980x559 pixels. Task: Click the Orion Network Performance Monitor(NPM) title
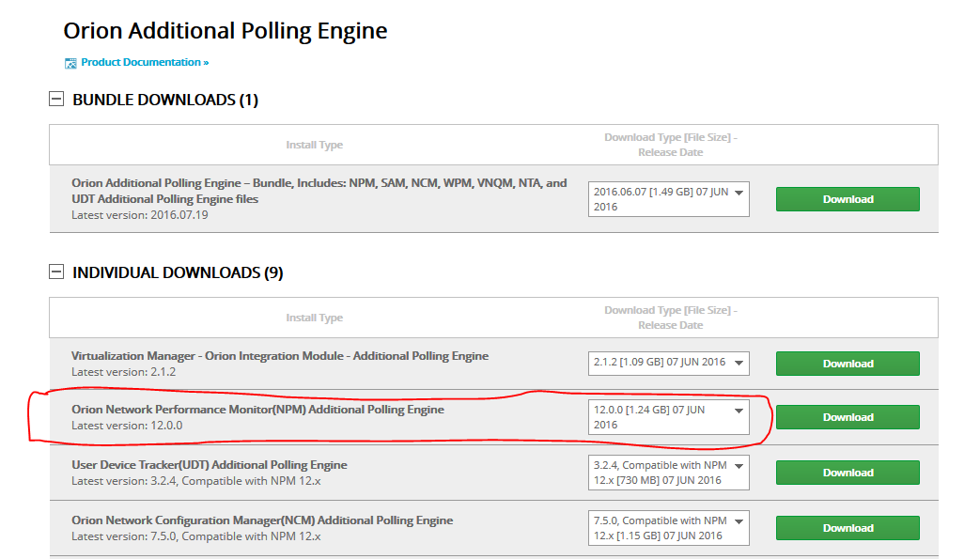257,410
